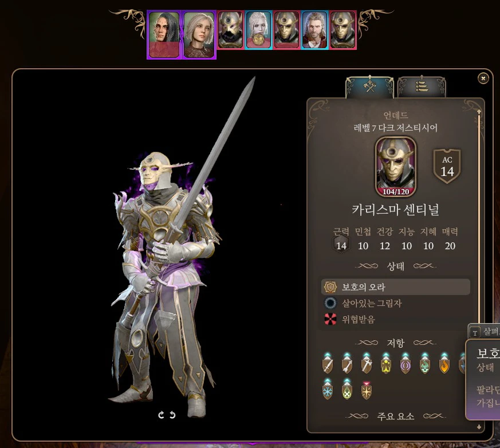This screenshot has width=500, height=448.
Task: Click the yellow acid resistance shield icon
Action: click(x=386, y=363)
